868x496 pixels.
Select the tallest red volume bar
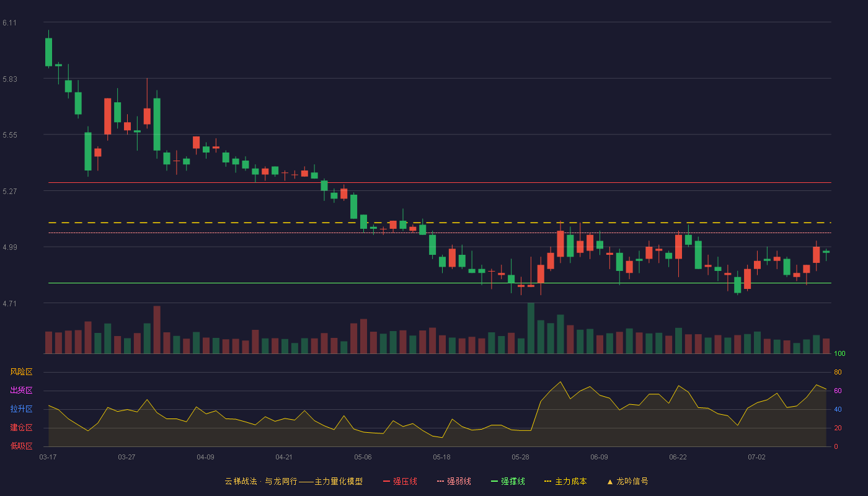157,330
